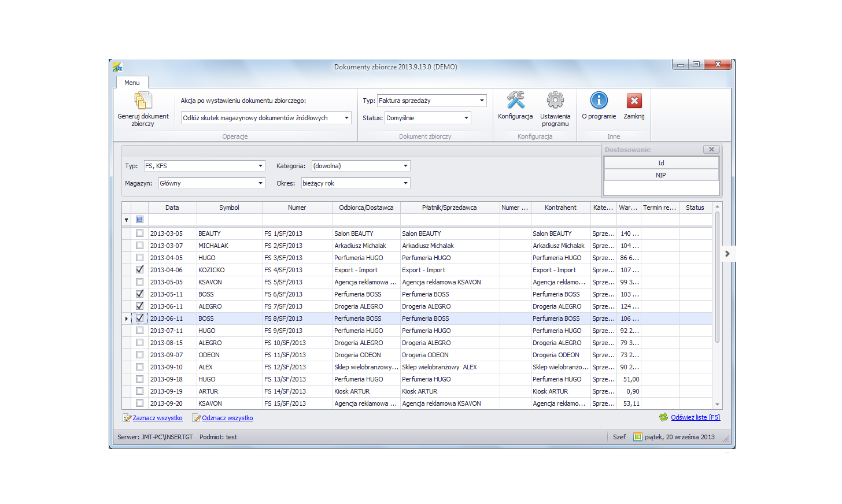
Task: Select the date 2013-09-07 cell
Action: pyautogui.click(x=172, y=355)
